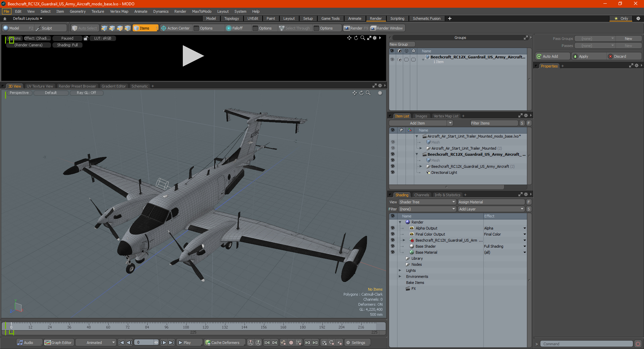
Task: Activate the Items selection mode
Action: click(145, 28)
